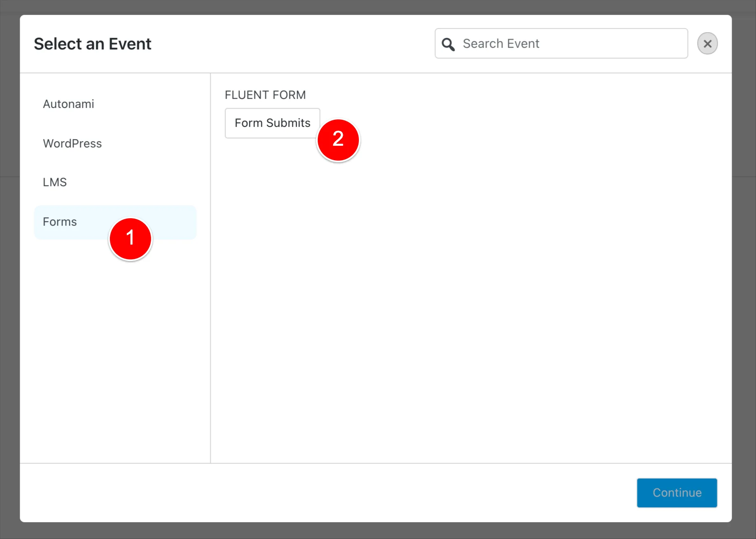Viewport: 756px width, 539px height.
Task: Close the Select an Event dialog
Action: [x=707, y=44]
